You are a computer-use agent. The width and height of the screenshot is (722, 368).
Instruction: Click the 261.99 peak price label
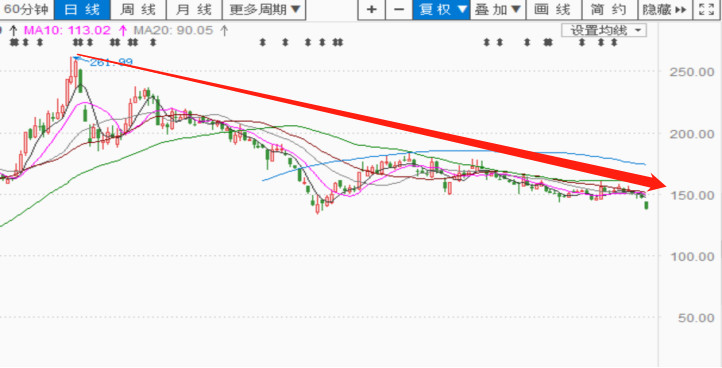111,62
